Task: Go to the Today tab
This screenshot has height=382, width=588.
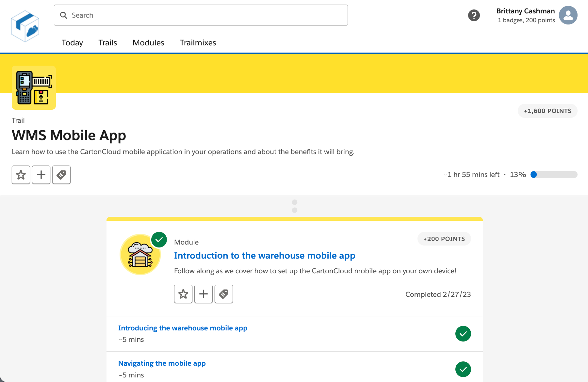Action: (x=72, y=43)
